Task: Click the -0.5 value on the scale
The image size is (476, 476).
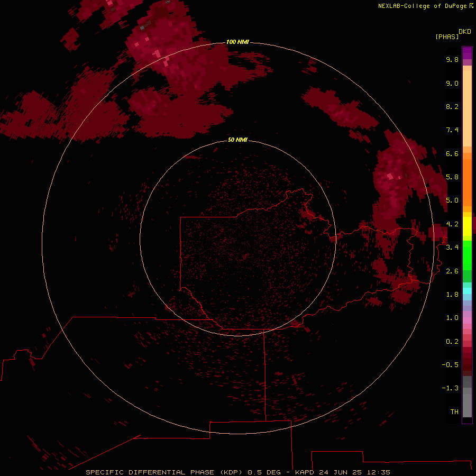Action: coord(450,365)
